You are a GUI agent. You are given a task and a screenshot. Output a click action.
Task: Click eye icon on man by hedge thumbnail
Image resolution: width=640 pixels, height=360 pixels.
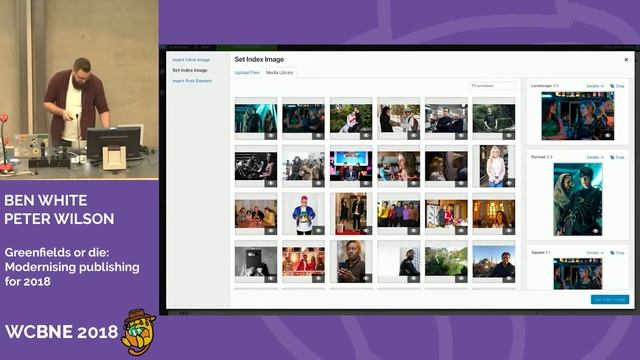509,136
